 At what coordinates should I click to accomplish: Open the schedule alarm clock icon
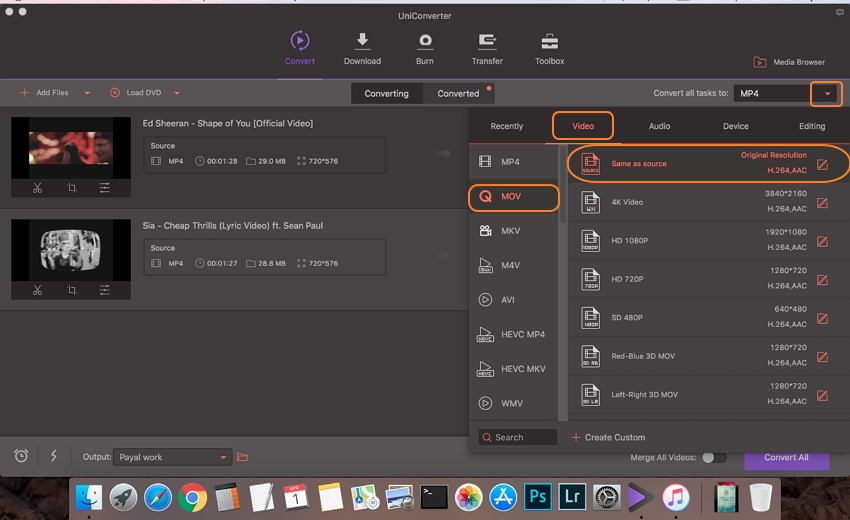(x=21, y=455)
